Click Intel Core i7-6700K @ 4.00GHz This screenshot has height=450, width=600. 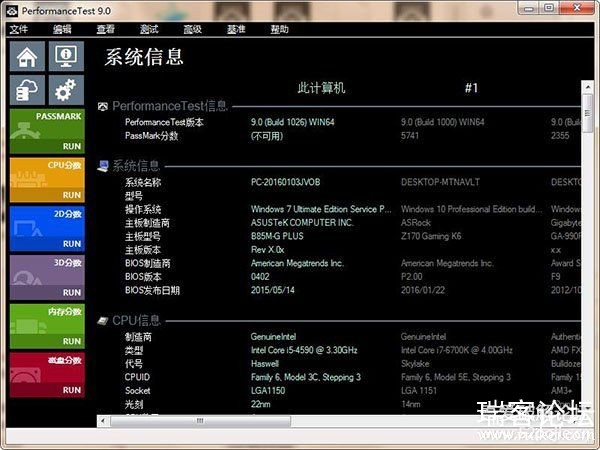tap(457, 350)
